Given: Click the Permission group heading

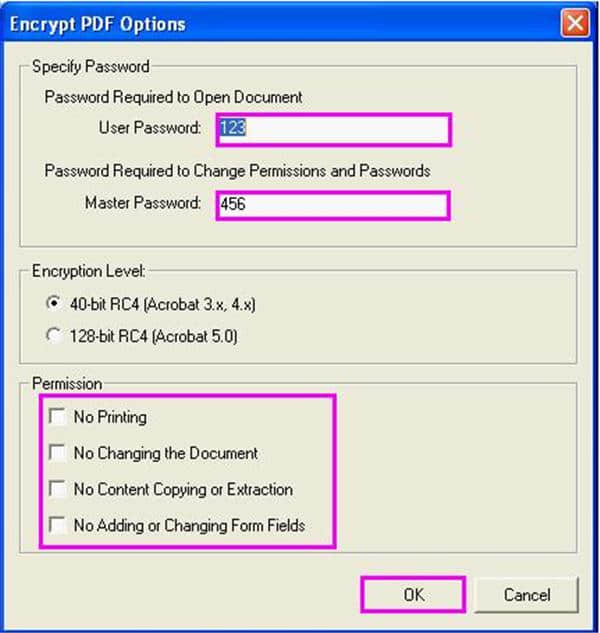Looking at the screenshot, I should pos(69,383).
